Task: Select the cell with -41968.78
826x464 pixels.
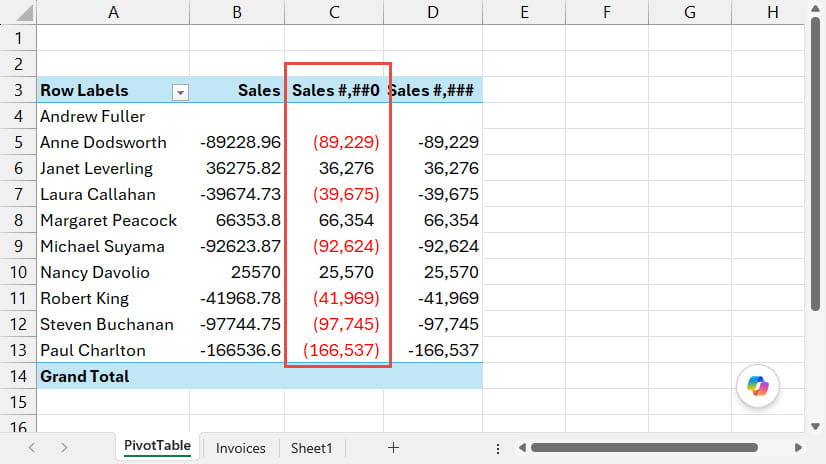Action: tap(237, 298)
